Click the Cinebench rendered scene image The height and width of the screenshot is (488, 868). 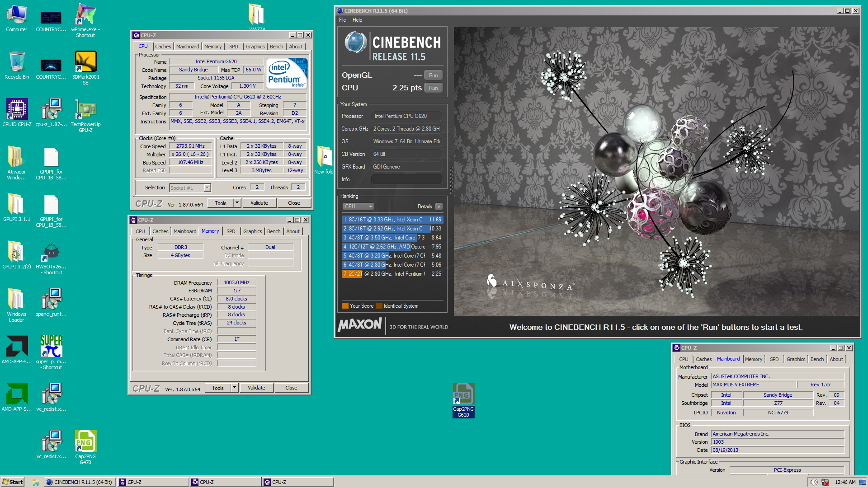coord(656,172)
